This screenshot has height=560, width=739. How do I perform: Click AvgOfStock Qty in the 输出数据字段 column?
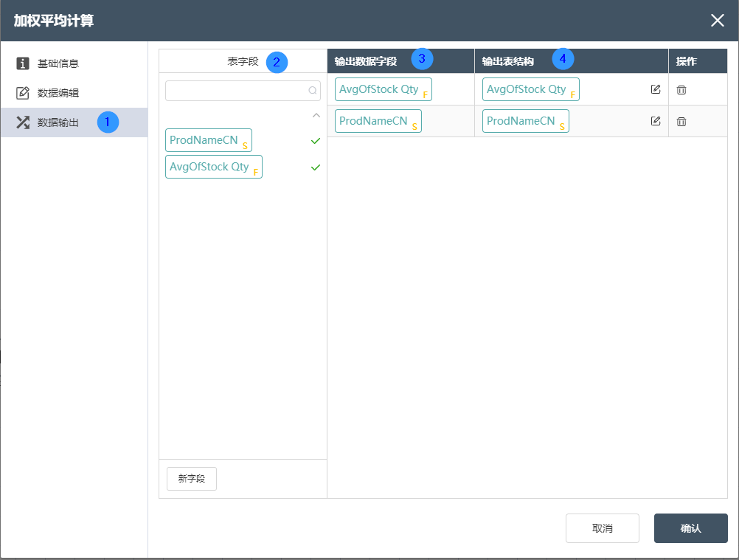(x=384, y=89)
